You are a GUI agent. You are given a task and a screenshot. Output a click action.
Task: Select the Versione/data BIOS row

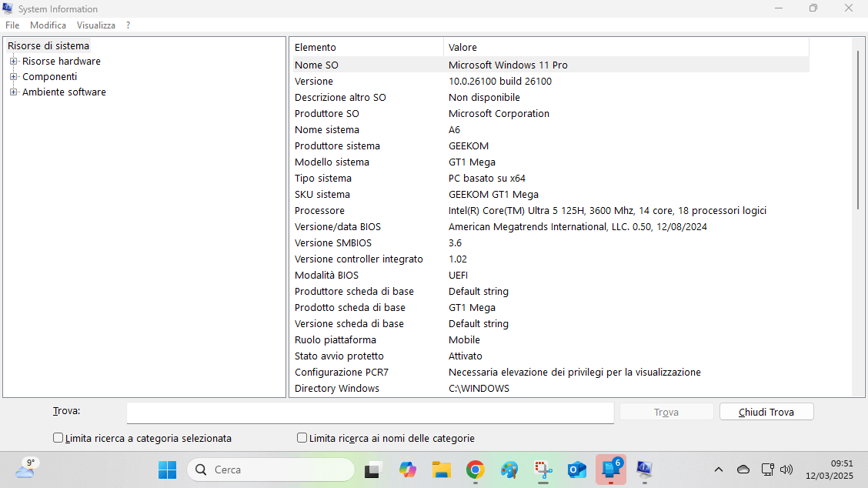tap(551, 227)
